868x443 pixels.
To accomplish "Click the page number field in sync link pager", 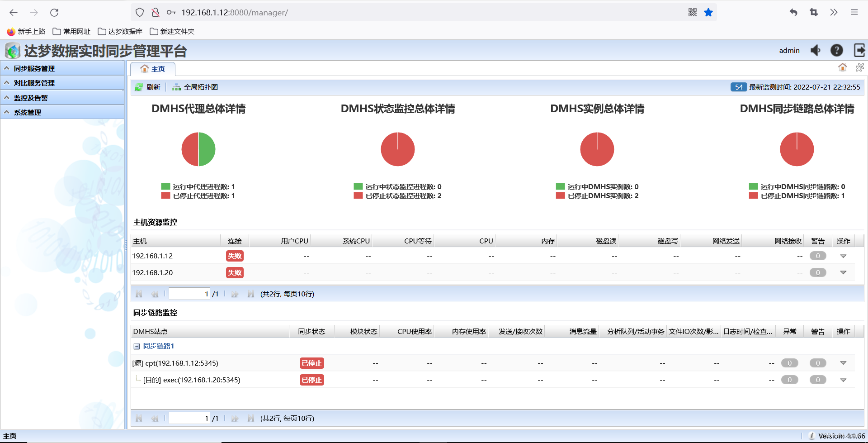I will pyautogui.click(x=189, y=419).
